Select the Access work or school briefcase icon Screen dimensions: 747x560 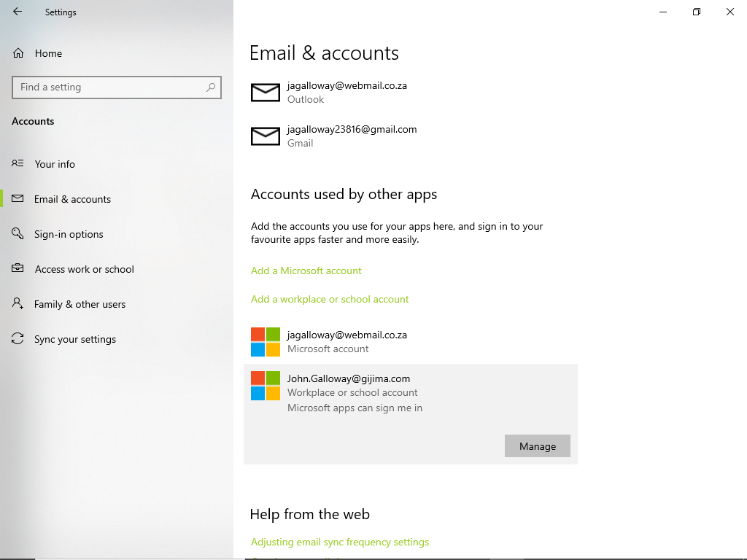pos(17,268)
